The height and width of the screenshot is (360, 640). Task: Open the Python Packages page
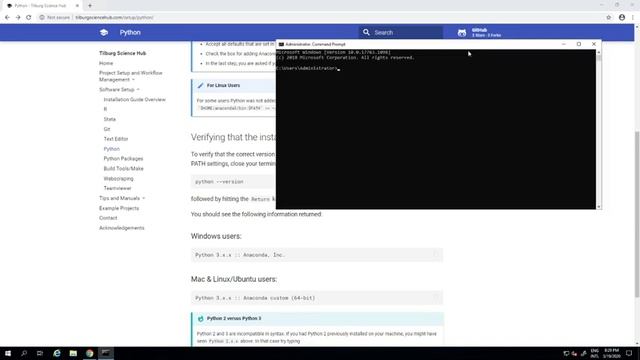pos(123,158)
